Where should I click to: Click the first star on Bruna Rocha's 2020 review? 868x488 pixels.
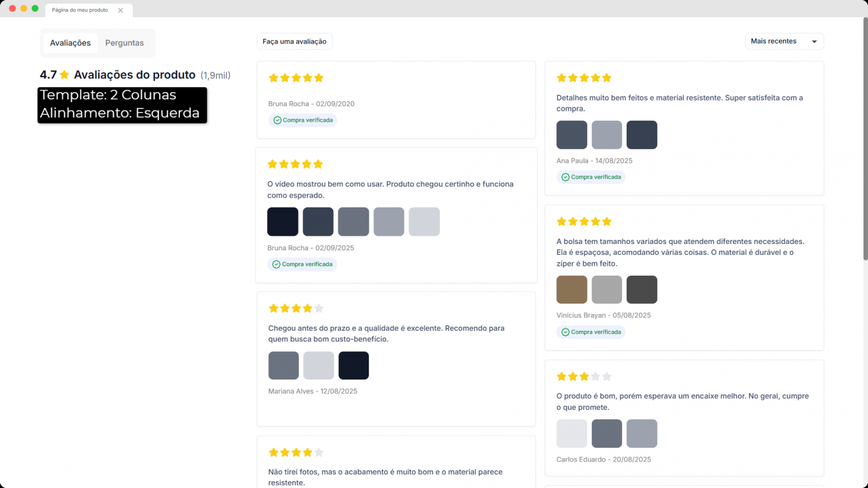click(x=273, y=78)
